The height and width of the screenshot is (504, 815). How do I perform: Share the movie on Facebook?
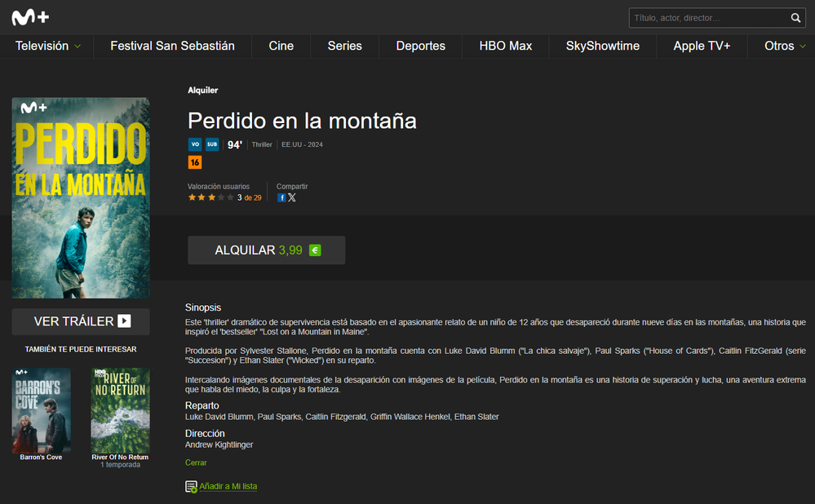[282, 197]
